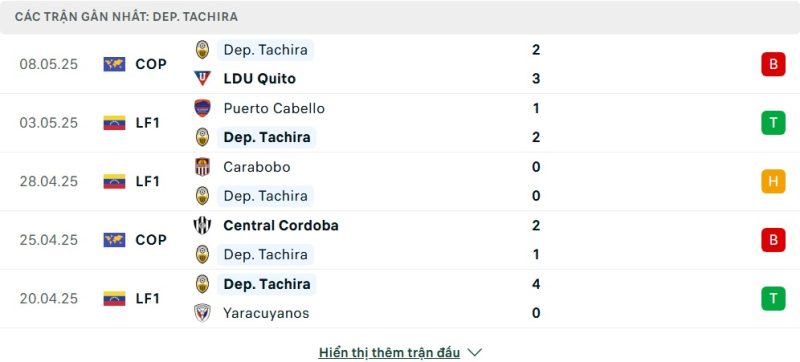Click the orange H draw badge
The width and height of the screenshot is (800, 362).
tap(773, 182)
